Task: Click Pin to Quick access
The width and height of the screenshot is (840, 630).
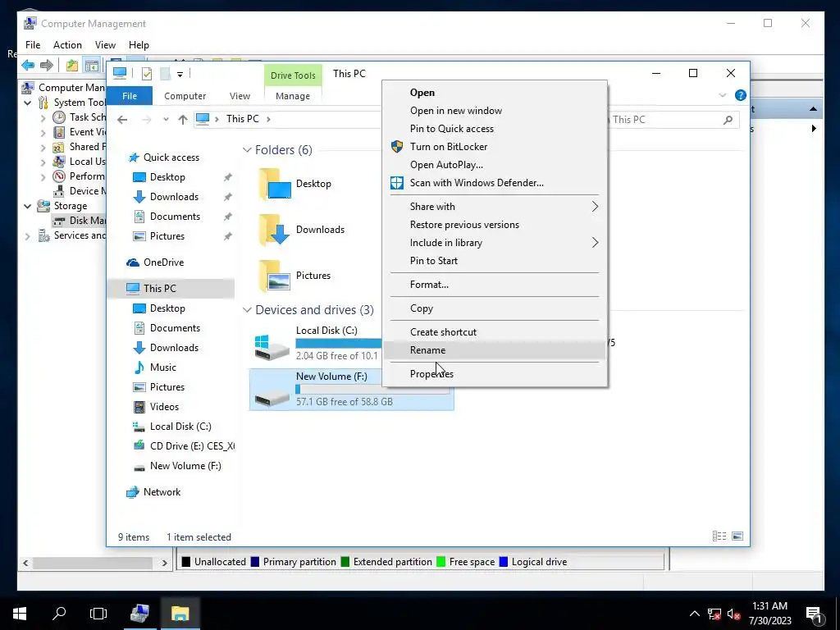Action: tap(494, 129)
